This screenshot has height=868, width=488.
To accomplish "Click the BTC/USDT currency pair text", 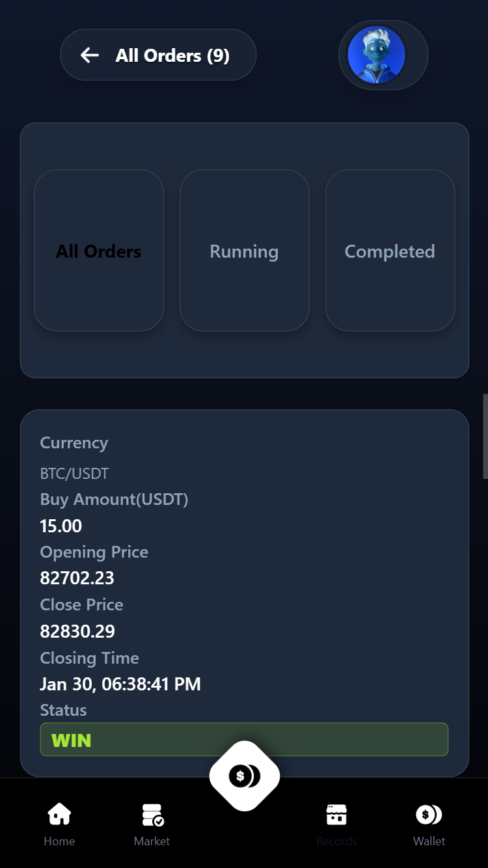I will click(x=74, y=474).
